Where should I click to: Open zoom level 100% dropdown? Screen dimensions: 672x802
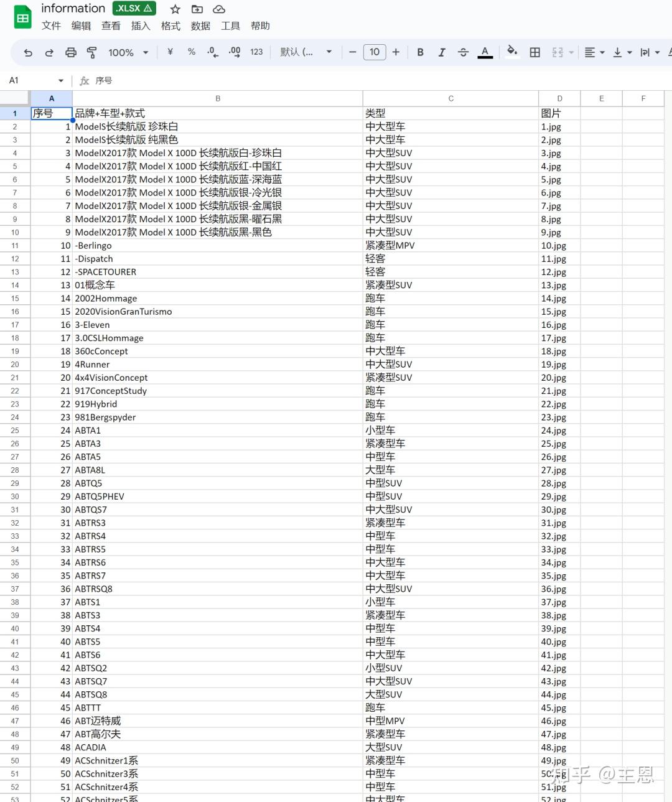click(128, 52)
